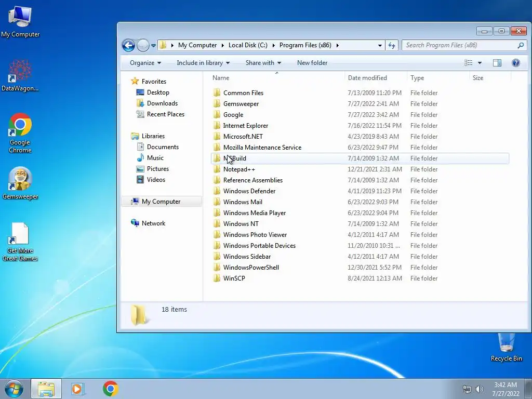Open the Organize menu
Image resolution: width=532 pixels, height=399 pixels.
(x=145, y=63)
